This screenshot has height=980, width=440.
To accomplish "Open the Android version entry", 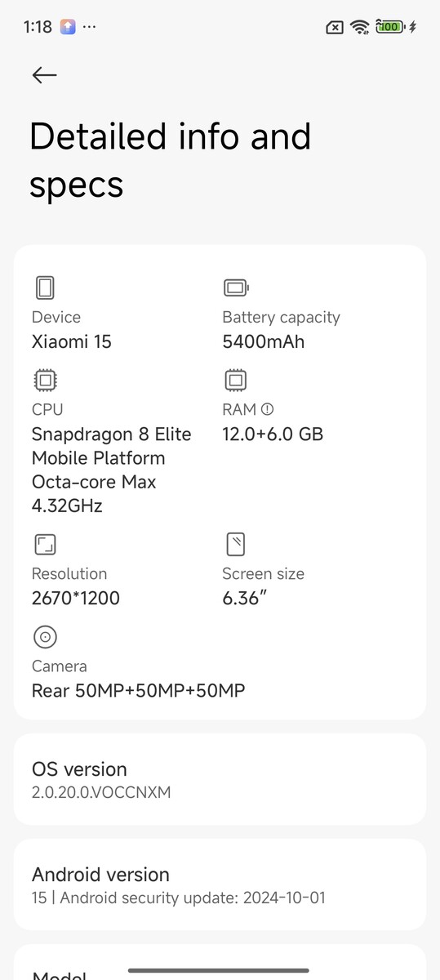I will pyautogui.click(x=220, y=884).
